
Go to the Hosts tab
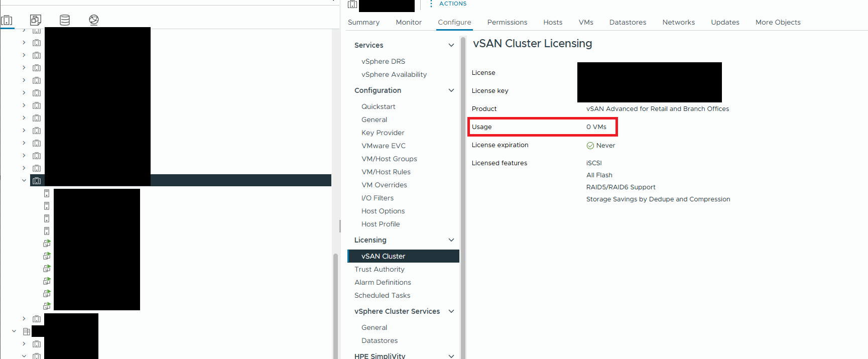tap(553, 22)
